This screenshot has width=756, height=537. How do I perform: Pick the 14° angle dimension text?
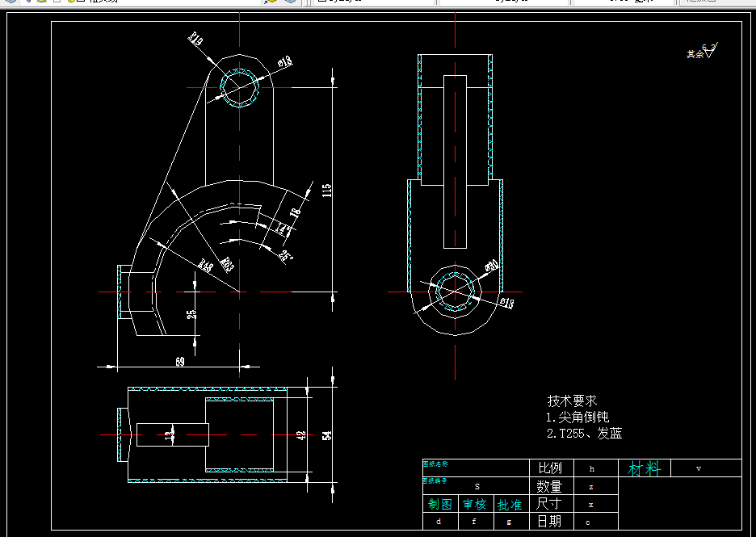(283, 229)
